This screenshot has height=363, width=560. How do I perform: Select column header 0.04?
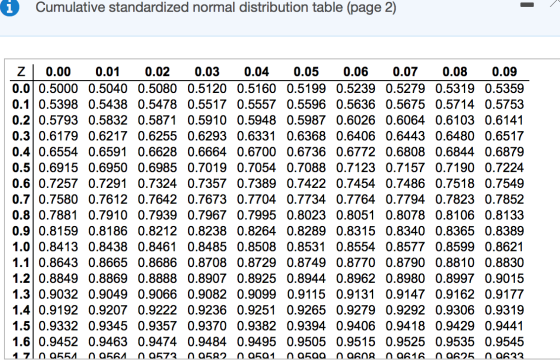coord(256,72)
